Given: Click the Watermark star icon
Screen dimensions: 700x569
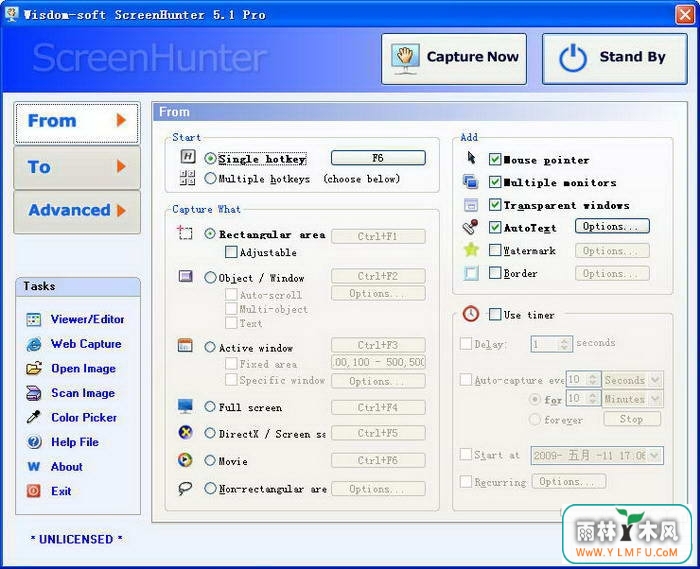Looking at the screenshot, I should [x=471, y=250].
